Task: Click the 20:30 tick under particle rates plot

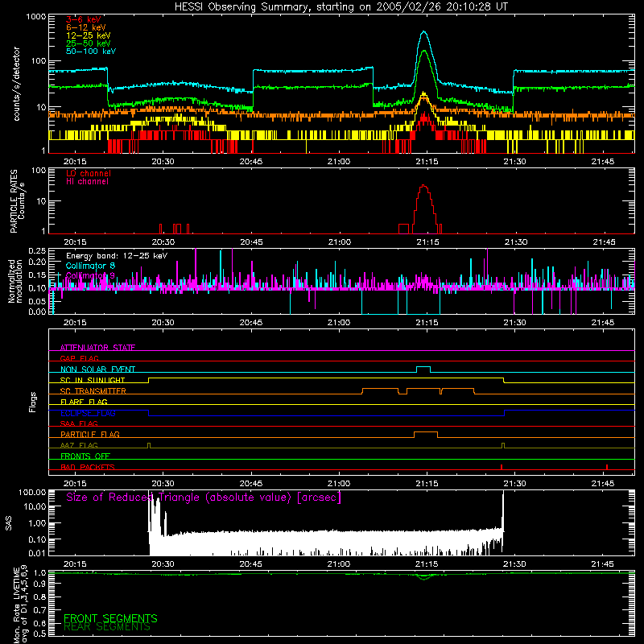Action: tap(163, 242)
